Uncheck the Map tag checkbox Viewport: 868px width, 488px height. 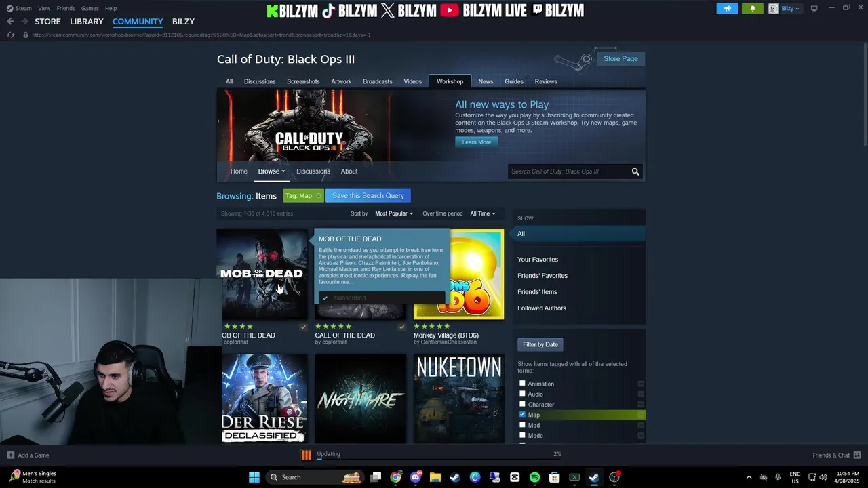[522, 415]
